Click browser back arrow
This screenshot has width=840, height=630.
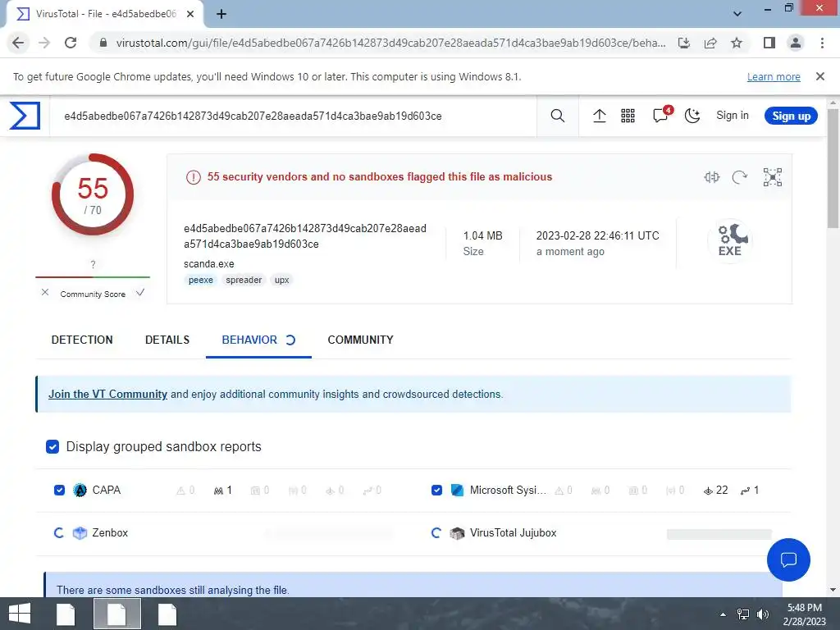(18, 43)
